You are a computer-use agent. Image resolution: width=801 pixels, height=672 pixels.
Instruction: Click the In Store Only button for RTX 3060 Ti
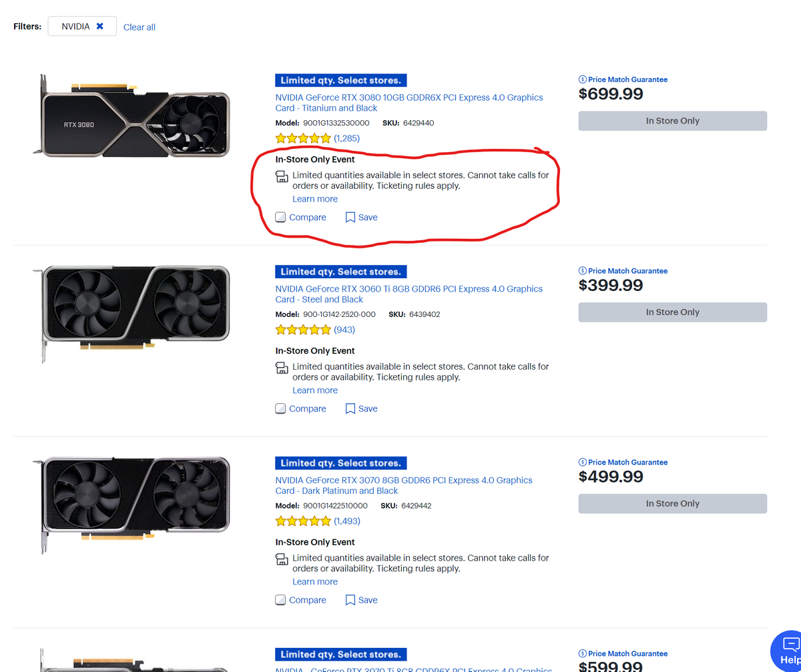tap(672, 312)
